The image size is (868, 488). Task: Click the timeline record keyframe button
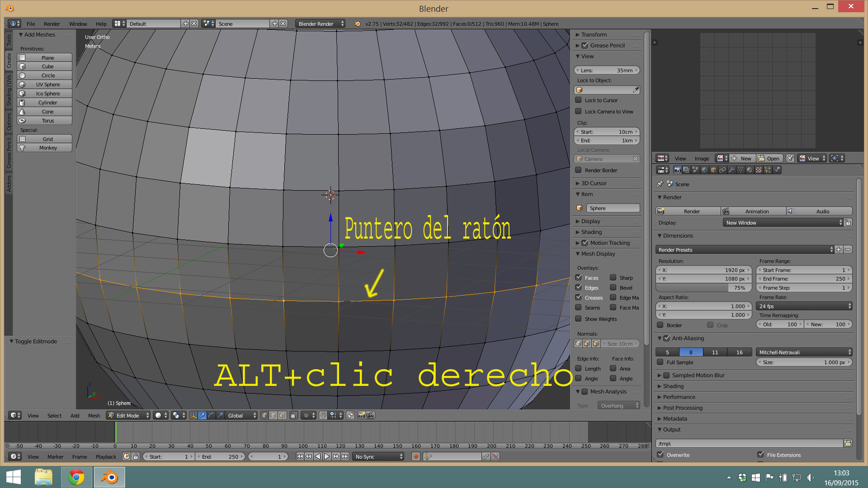(x=416, y=456)
